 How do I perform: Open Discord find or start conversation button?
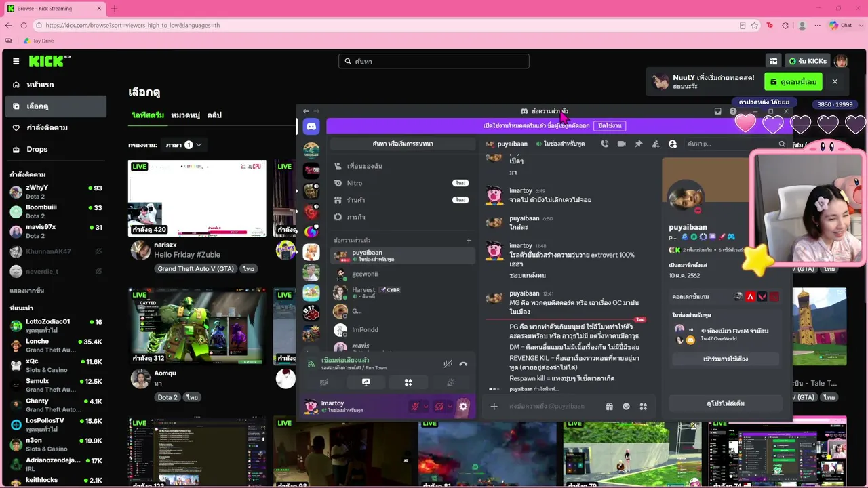point(403,144)
